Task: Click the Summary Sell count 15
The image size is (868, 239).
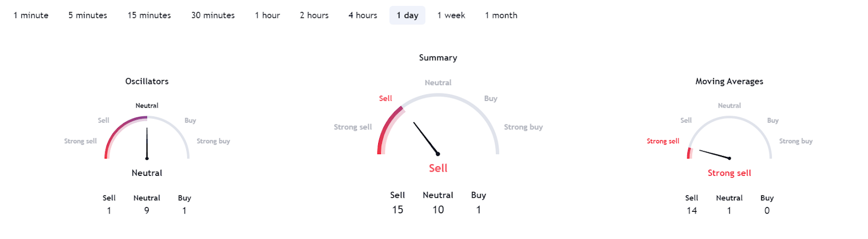Action: pos(398,210)
